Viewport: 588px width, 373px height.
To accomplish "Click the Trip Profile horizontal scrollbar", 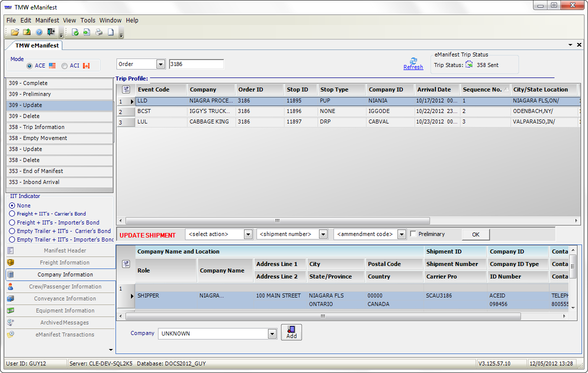I will click(x=277, y=220).
